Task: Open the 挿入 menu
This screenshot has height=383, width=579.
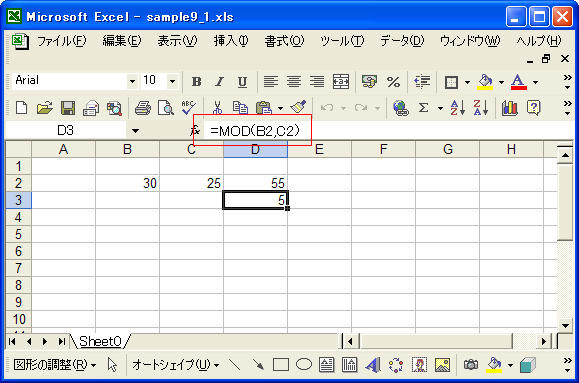Action: tap(231, 41)
